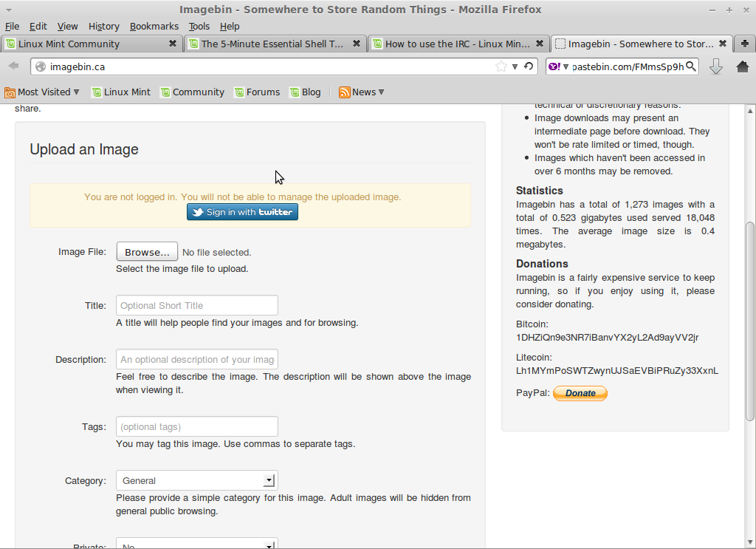This screenshot has height=549, width=756.
Task: Click the search magnifier icon
Action: [x=691, y=67]
